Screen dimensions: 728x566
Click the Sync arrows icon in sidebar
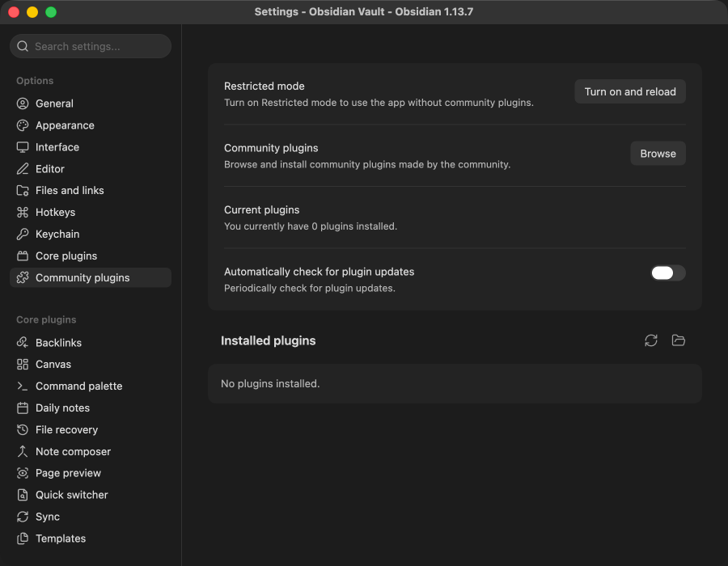pyautogui.click(x=23, y=517)
